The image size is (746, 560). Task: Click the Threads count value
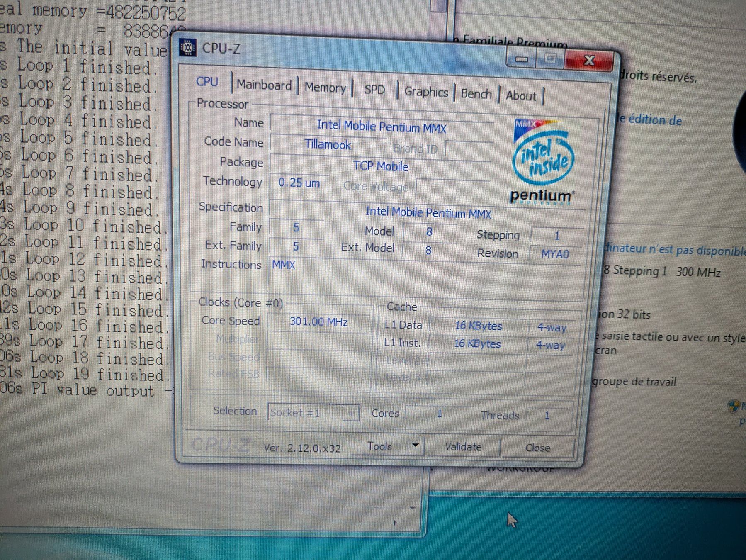tap(547, 415)
